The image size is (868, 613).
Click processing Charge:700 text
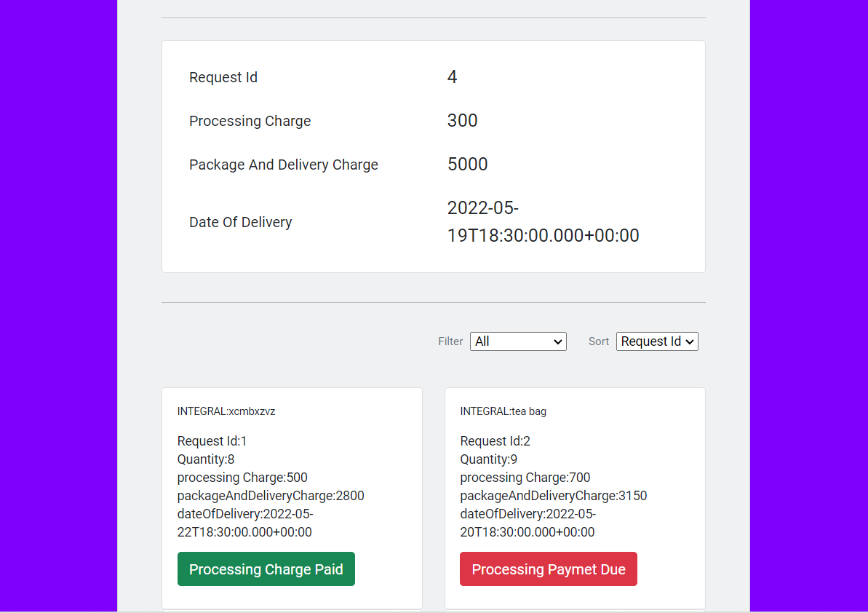click(525, 478)
